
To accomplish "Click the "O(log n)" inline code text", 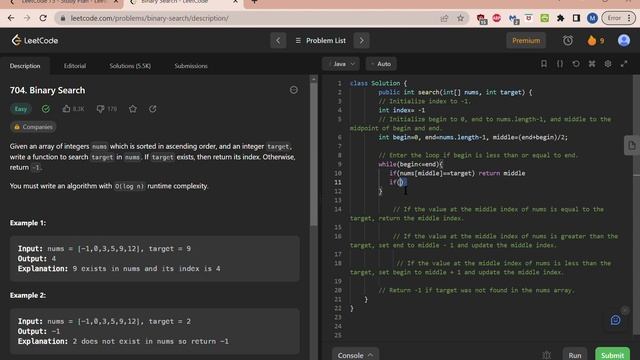I will coord(129,186).
